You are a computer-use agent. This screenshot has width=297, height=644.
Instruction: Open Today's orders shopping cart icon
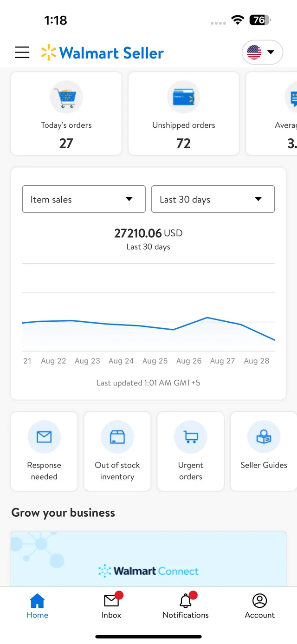tap(66, 98)
